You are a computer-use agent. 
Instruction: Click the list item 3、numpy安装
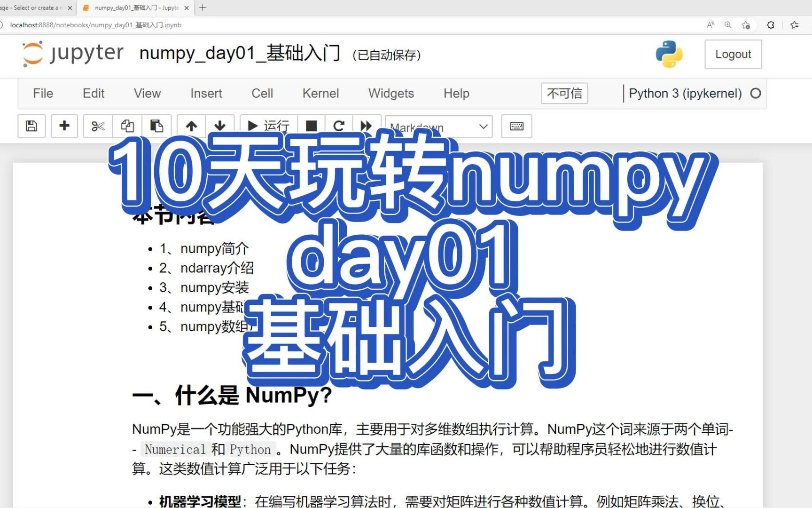(x=204, y=287)
